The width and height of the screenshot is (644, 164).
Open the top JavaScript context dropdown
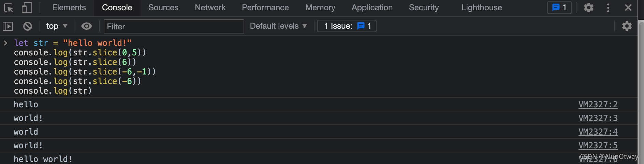pos(57,26)
